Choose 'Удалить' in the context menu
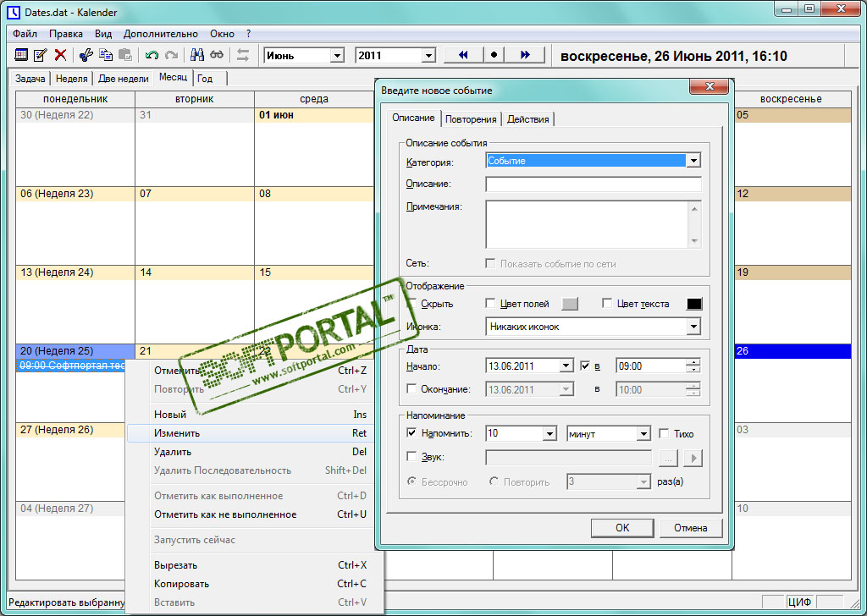Viewport: 867px width, 616px height. coord(251,452)
